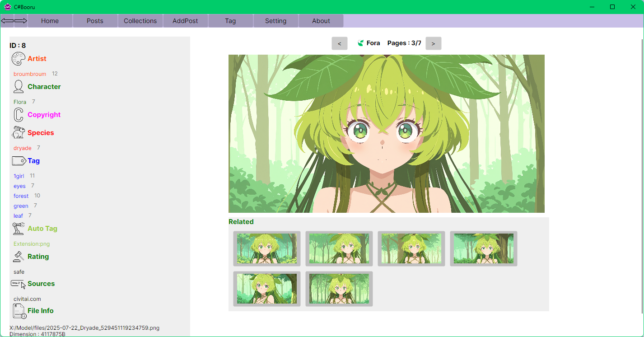This screenshot has width=644, height=337.
Task: Click the collection name Fora
Action: click(373, 43)
